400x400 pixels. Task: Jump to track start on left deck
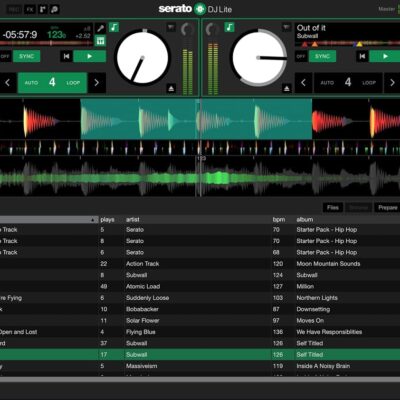click(66, 56)
